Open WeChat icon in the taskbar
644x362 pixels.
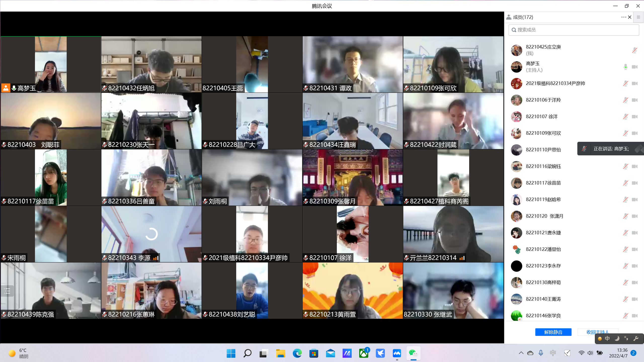point(413,353)
